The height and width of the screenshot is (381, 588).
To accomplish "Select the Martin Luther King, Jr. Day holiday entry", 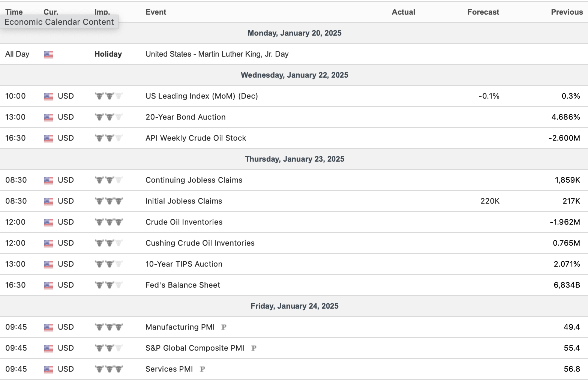I will point(217,54).
